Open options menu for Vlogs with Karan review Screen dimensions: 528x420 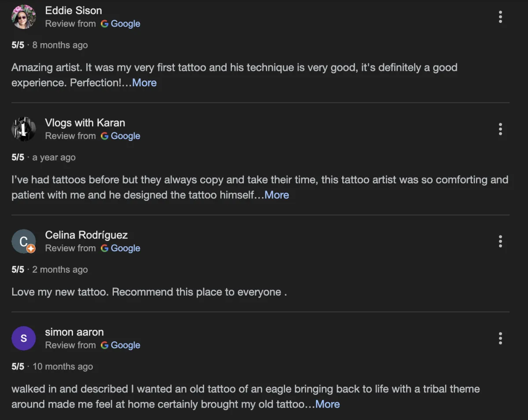pos(500,129)
